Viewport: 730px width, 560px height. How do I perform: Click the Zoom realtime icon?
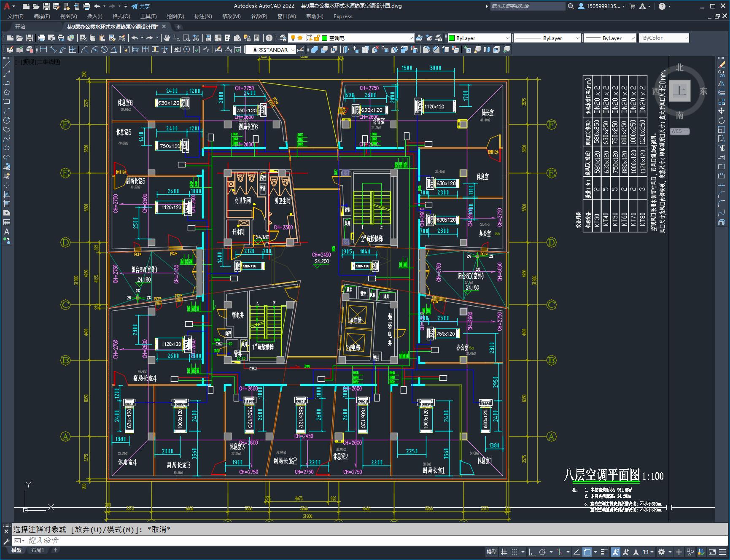pos(177,38)
